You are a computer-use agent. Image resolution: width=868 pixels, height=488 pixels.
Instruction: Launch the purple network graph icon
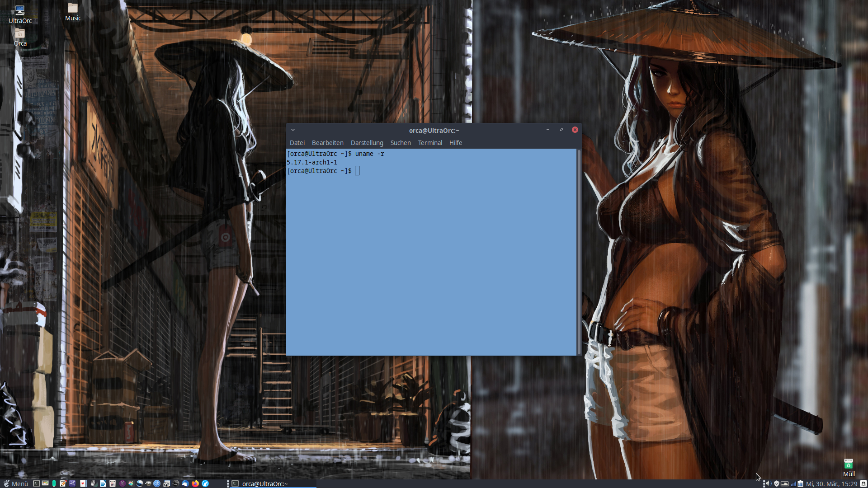click(72, 483)
